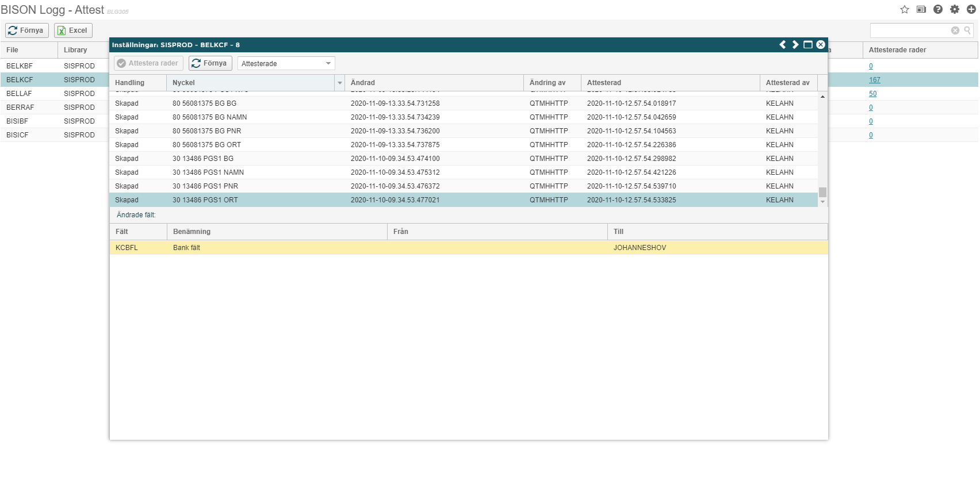This screenshot has height=499, width=980.
Task: Click the Benämning column header
Action: [x=277, y=232]
